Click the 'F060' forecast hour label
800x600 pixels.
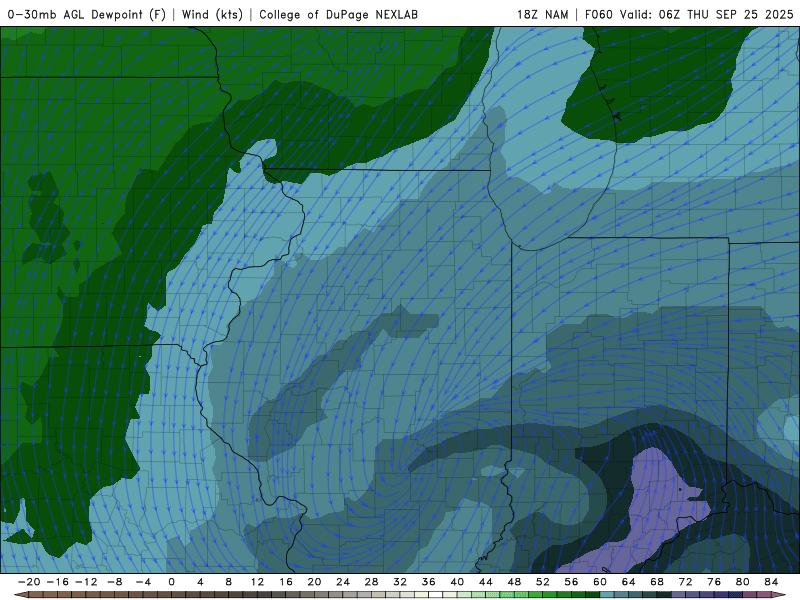tap(598, 14)
